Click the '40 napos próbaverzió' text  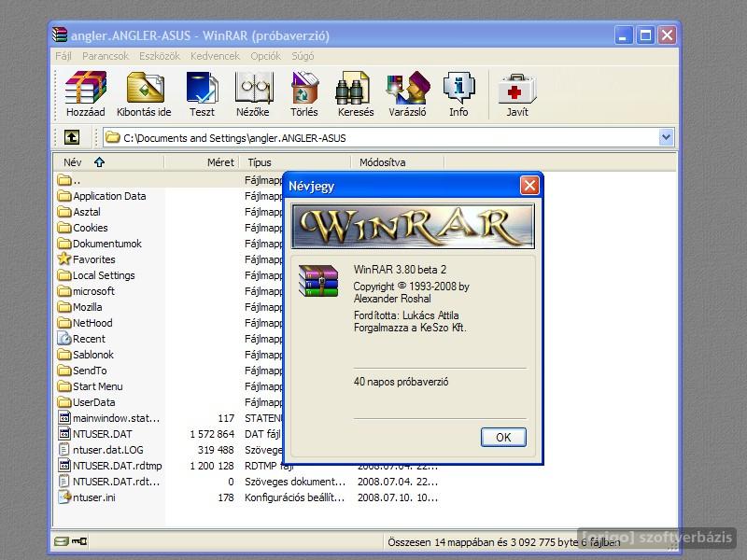[402, 382]
